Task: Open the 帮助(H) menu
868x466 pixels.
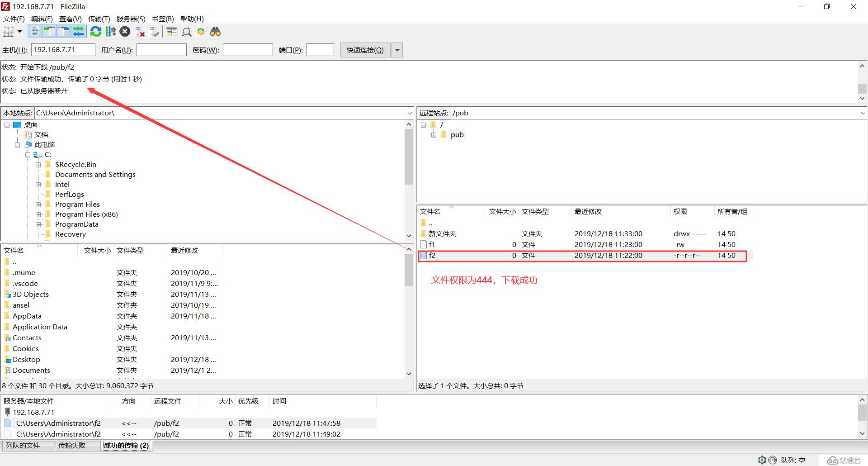Action: [x=192, y=19]
